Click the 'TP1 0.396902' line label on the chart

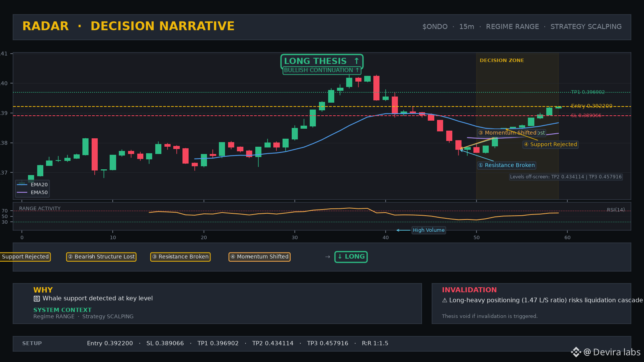tap(588, 92)
